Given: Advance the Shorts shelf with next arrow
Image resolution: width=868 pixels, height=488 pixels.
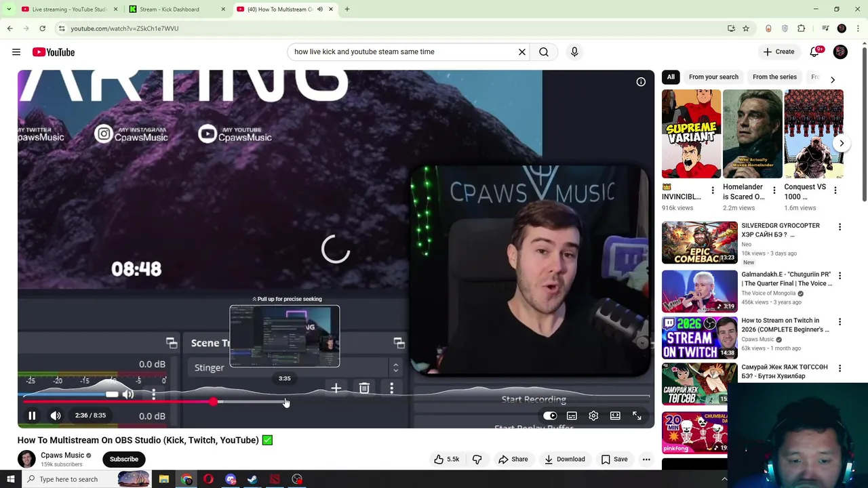Looking at the screenshot, I should pos(842,143).
